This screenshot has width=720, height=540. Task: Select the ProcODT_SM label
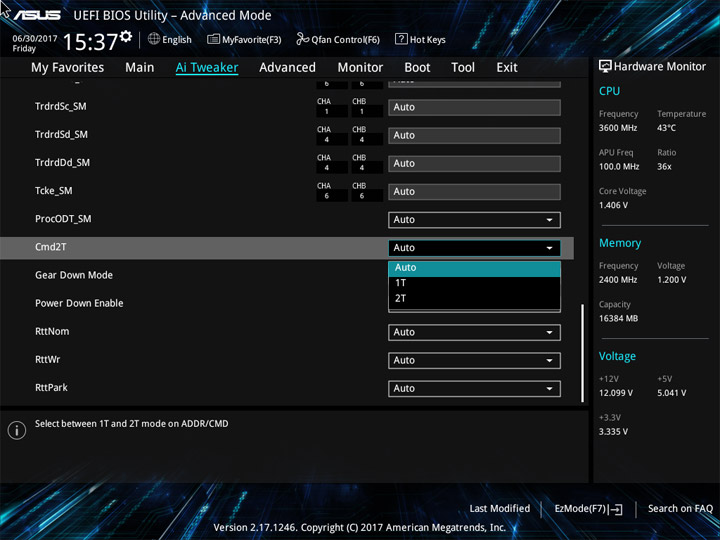(63, 219)
